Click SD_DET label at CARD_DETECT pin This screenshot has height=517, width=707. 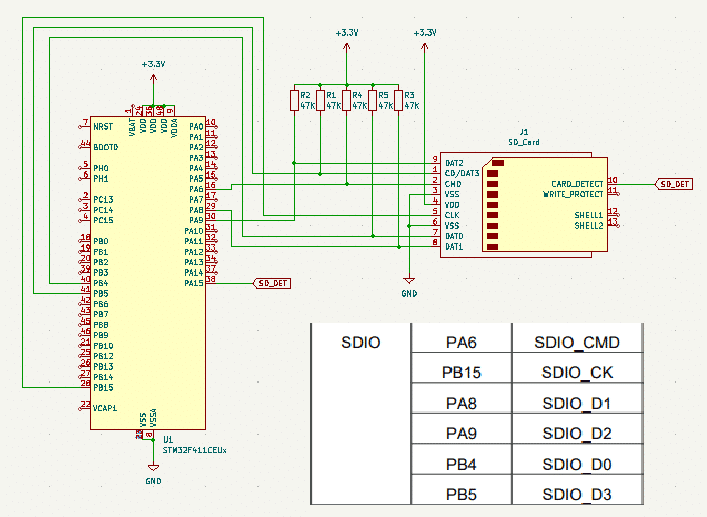point(674,184)
